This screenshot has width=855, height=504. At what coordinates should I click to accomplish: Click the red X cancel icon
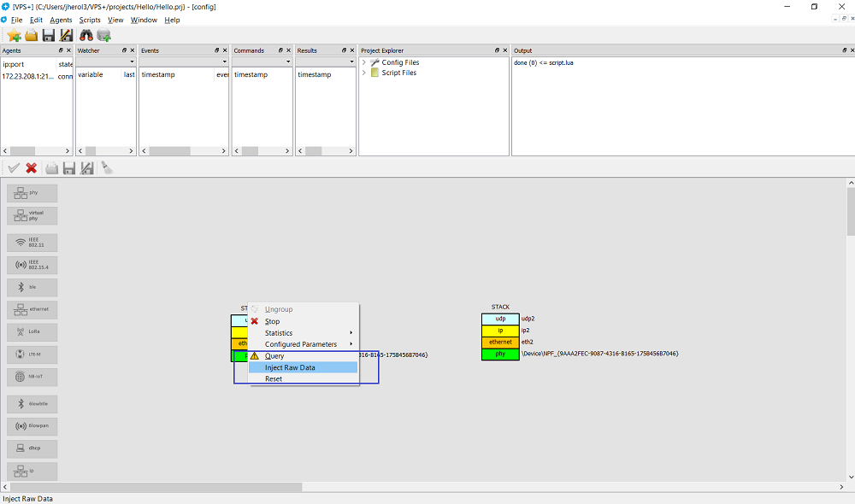pyautogui.click(x=31, y=168)
